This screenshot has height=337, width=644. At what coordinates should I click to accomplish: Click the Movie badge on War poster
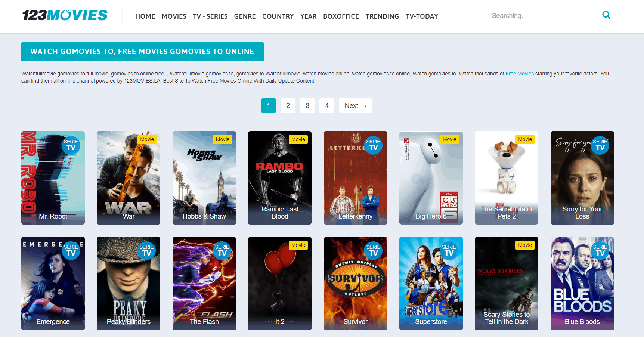(147, 139)
